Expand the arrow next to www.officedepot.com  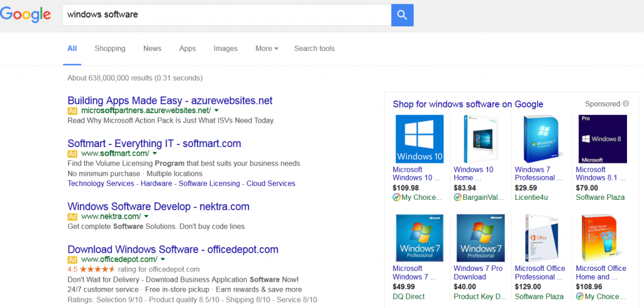pos(163,259)
